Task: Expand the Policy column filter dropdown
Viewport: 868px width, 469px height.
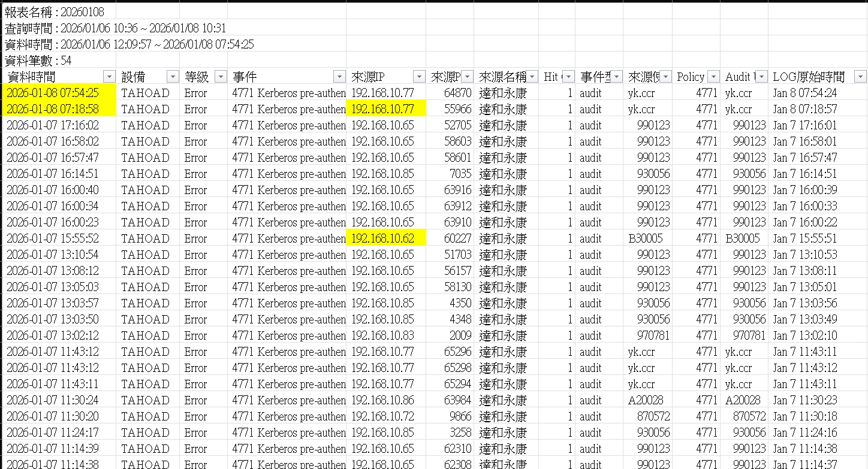Action: [713, 77]
